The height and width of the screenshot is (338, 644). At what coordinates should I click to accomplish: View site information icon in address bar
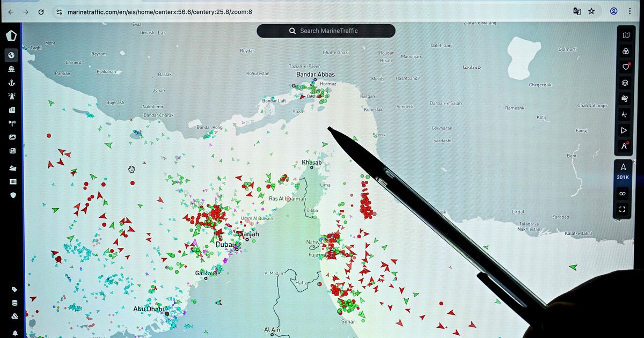point(59,12)
